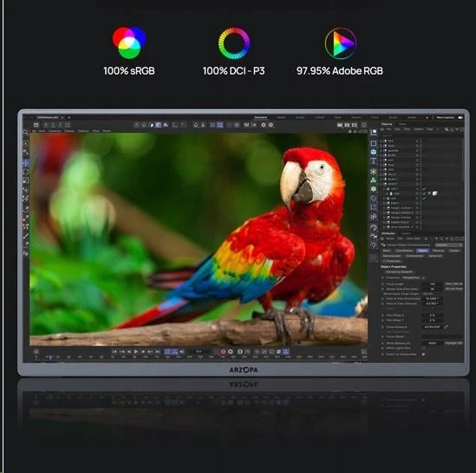The width and height of the screenshot is (476, 473).
Task: Select the Move tool in left toolbar
Action: point(26,163)
